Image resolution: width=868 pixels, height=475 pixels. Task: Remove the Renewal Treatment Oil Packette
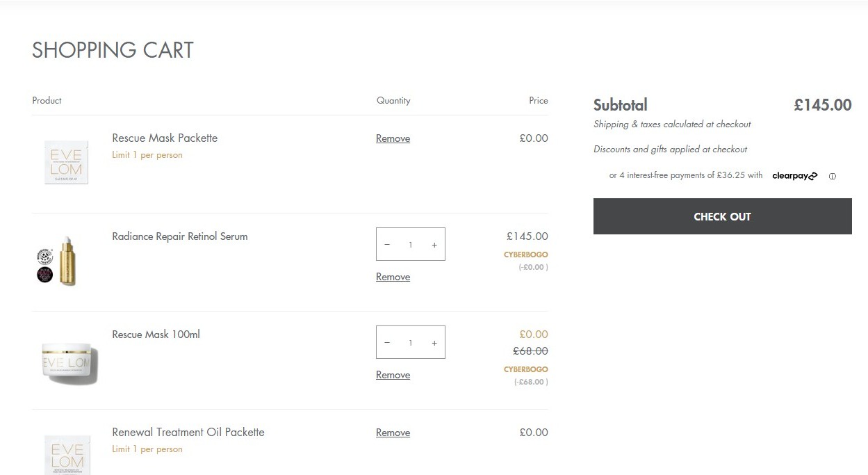click(393, 433)
